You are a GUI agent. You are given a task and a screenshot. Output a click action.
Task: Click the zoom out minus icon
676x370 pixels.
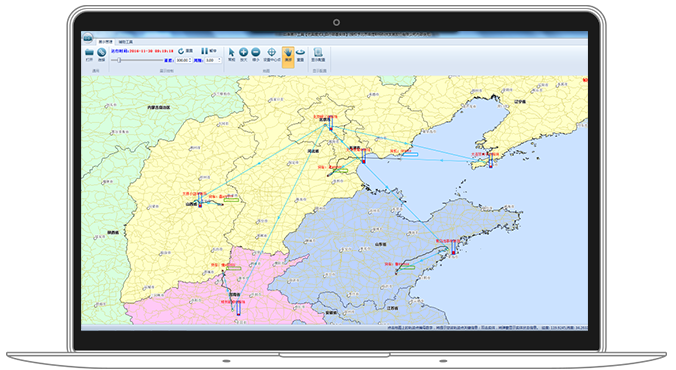pyautogui.click(x=256, y=52)
